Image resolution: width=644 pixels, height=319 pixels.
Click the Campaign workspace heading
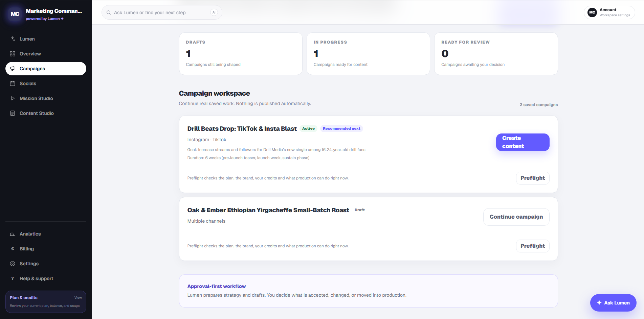[215, 93]
